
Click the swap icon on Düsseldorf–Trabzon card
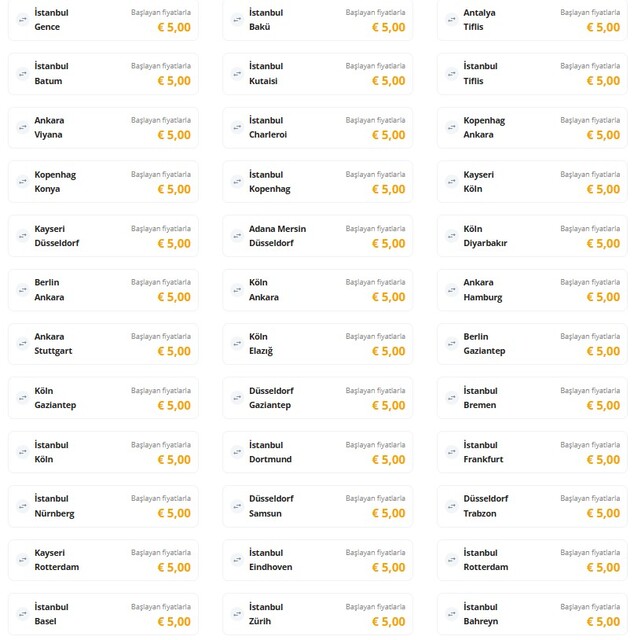[x=452, y=505]
